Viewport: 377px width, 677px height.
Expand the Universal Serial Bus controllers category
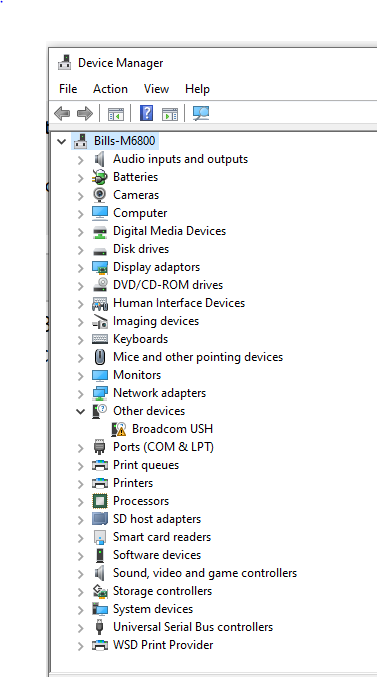click(80, 628)
